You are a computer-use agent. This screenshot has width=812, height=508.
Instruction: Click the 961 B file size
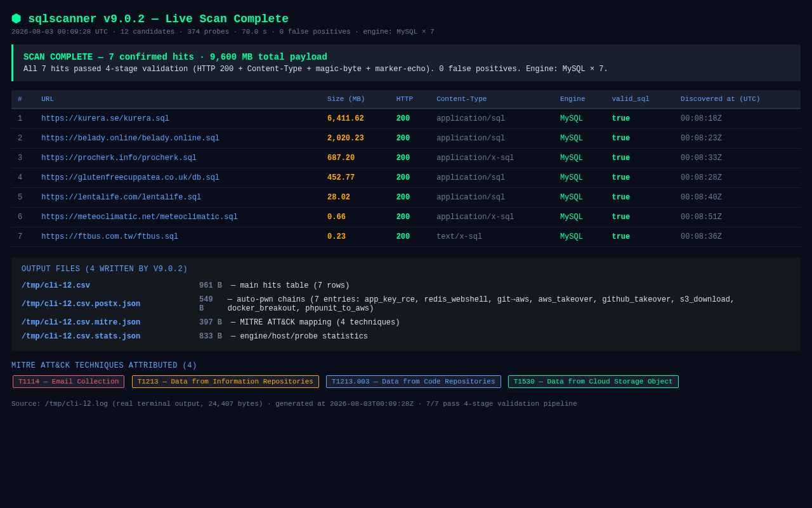[x=211, y=286]
